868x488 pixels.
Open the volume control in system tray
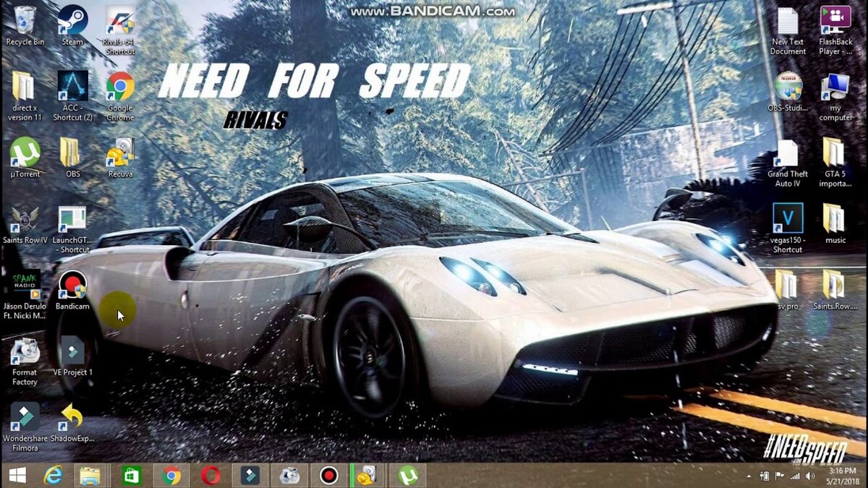(x=812, y=476)
